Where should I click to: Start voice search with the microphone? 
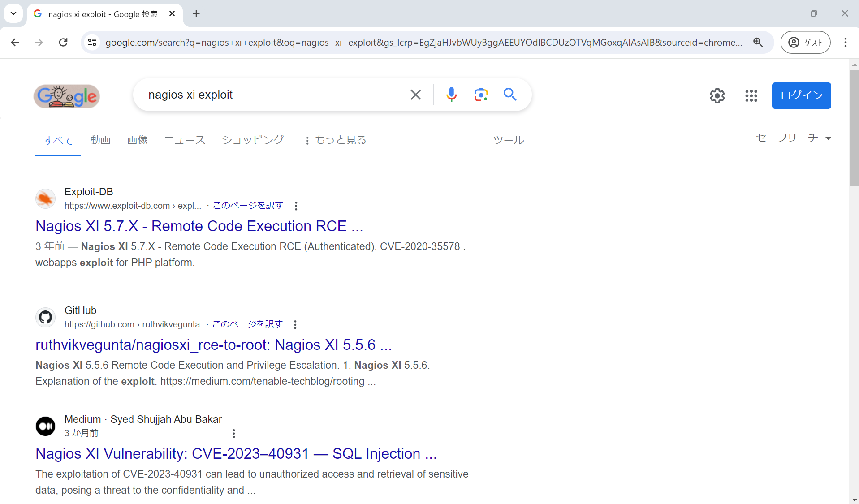click(x=451, y=95)
